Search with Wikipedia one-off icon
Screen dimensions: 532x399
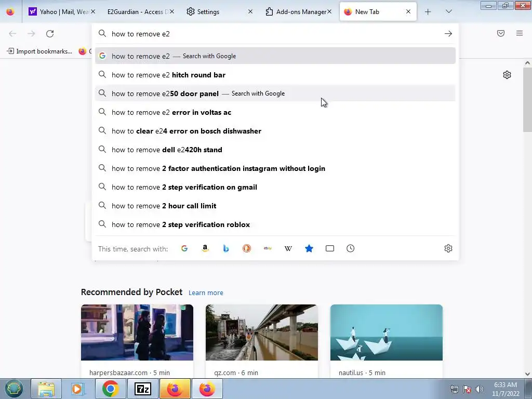click(288, 248)
